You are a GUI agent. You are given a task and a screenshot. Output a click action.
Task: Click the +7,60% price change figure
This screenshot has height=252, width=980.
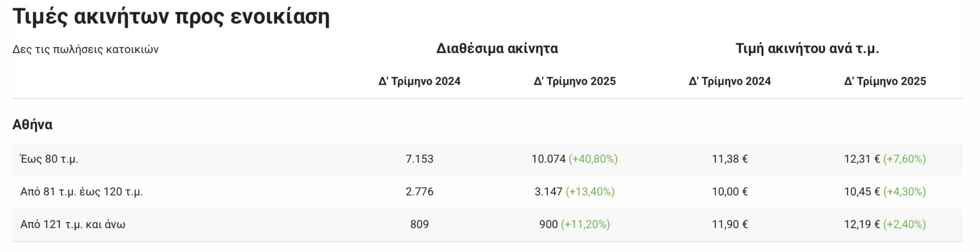click(x=904, y=159)
